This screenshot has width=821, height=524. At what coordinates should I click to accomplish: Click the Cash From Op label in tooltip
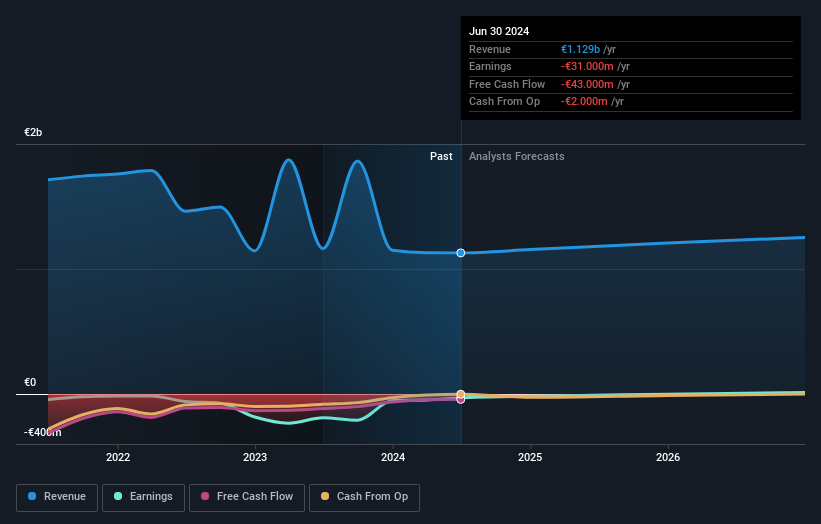pyautogui.click(x=504, y=102)
